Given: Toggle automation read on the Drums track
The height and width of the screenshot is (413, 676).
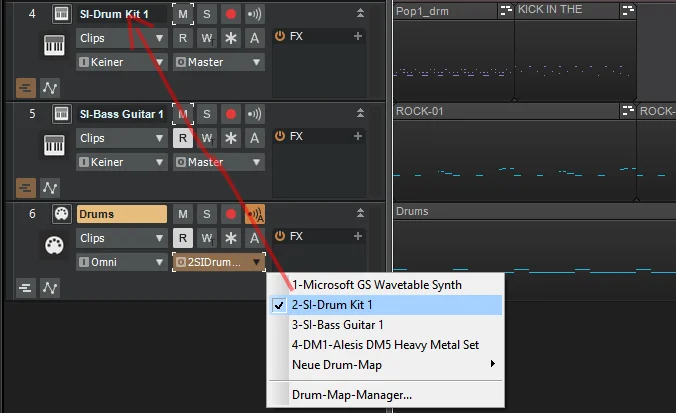Looking at the screenshot, I should pyautogui.click(x=183, y=238).
